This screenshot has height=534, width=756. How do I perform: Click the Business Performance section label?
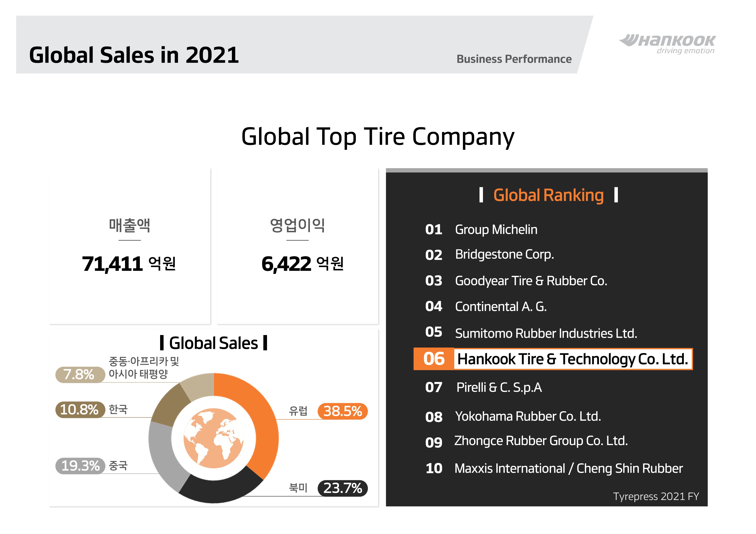[x=514, y=59]
